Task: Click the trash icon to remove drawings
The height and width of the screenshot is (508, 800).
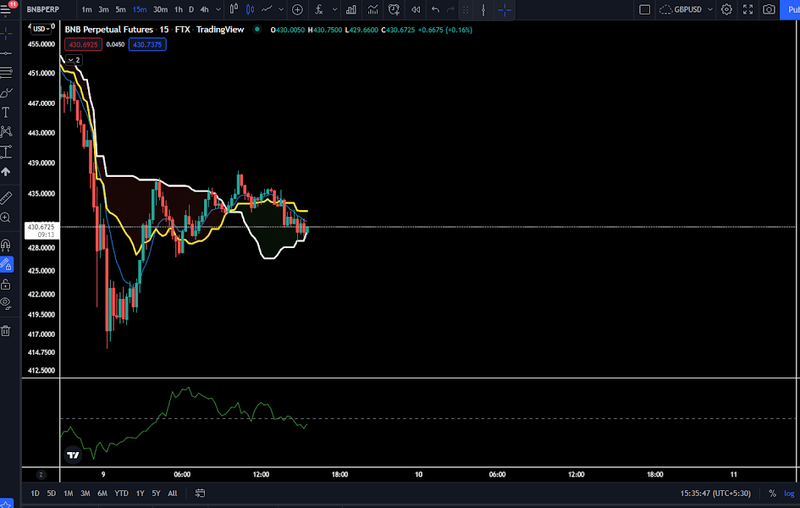Action: click(6, 331)
